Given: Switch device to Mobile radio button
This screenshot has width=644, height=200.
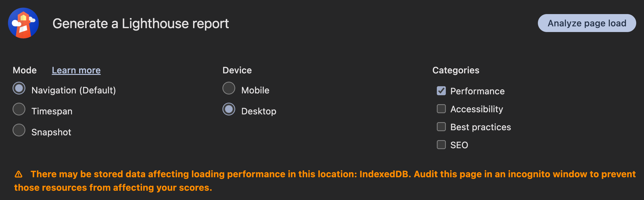Looking at the screenshot, I should click(x=229, y=88).
